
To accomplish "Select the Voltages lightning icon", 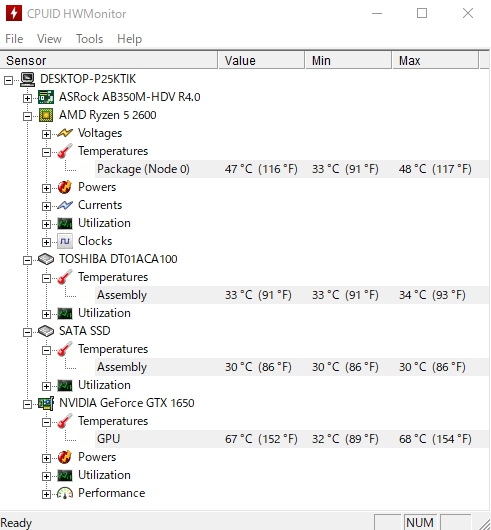I will [65, 133].
